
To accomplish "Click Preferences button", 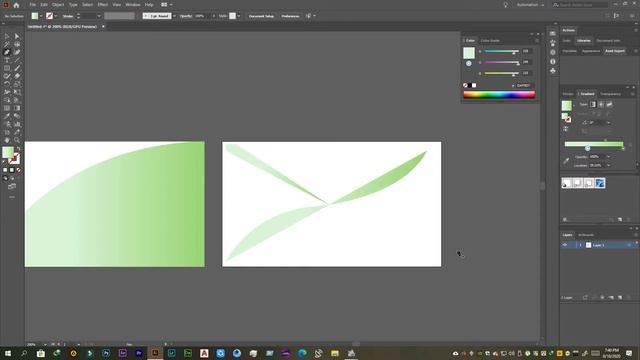I will (290, 16).
